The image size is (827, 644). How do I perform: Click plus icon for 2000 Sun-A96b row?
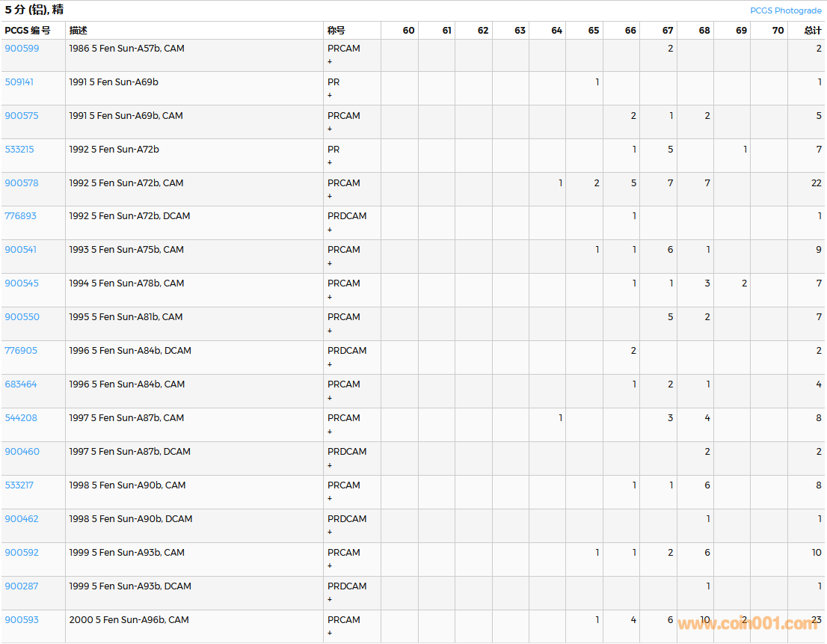[330, 634]
